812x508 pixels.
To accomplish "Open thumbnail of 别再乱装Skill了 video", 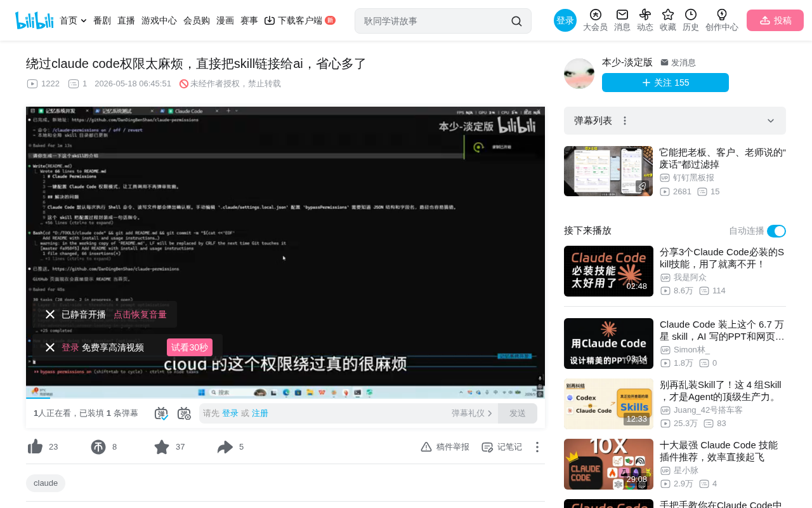I will [608, 404].
